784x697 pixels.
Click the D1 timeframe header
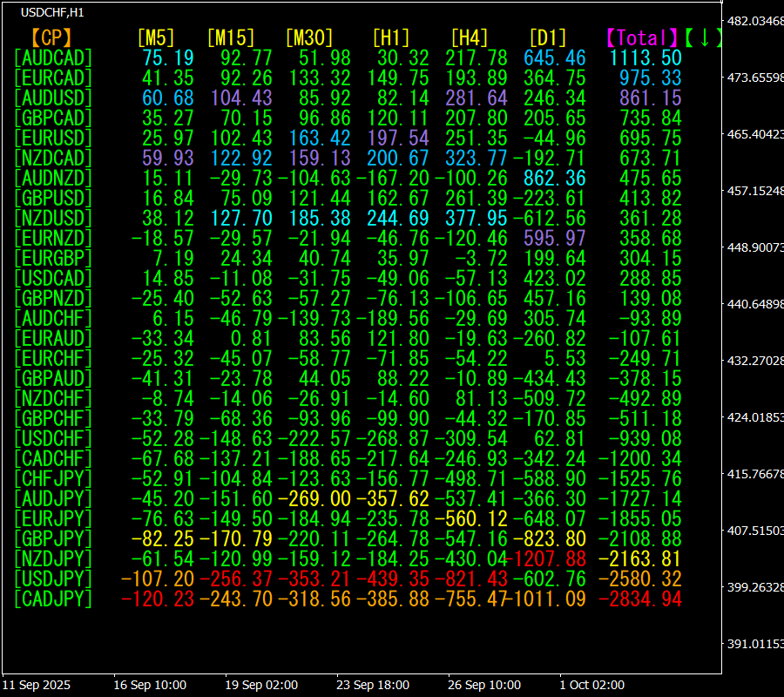(x=547, y=37)
